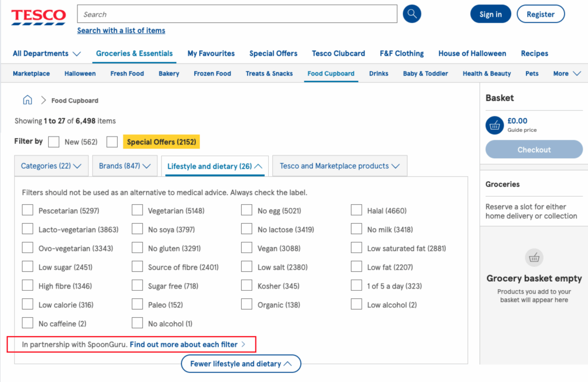Select the Halal dietary checkbox

pyautogui.click(x=357, y=211)
